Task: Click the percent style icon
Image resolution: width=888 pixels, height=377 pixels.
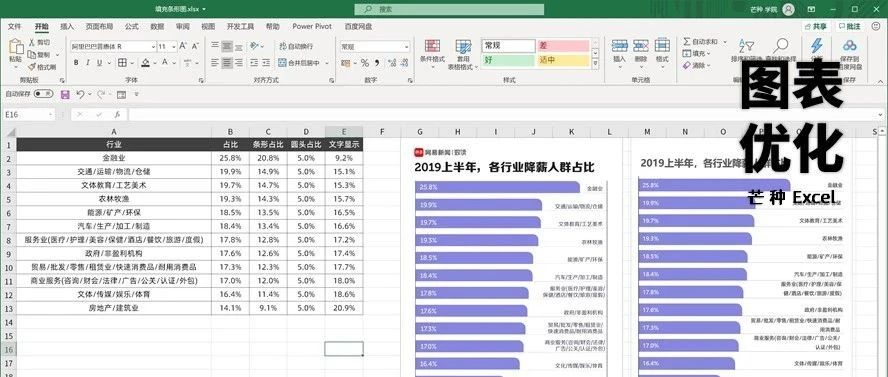Action: tap(365, 63)
